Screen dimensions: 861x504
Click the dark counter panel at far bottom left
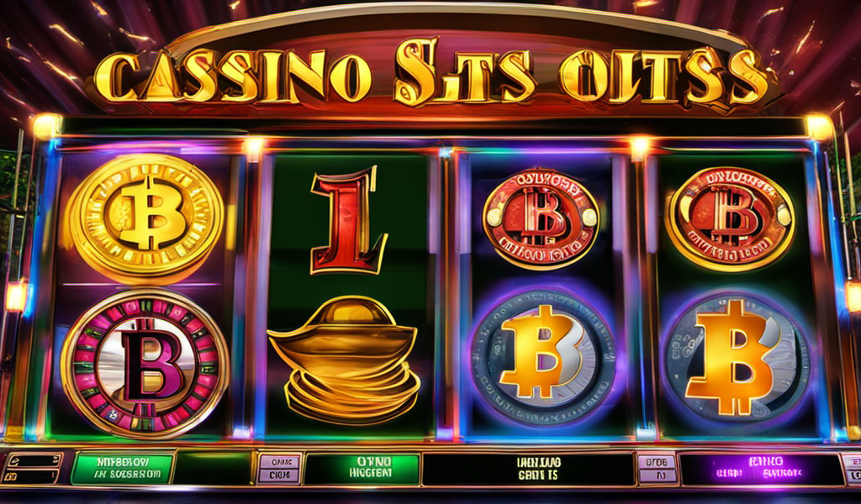pos(32,468)
